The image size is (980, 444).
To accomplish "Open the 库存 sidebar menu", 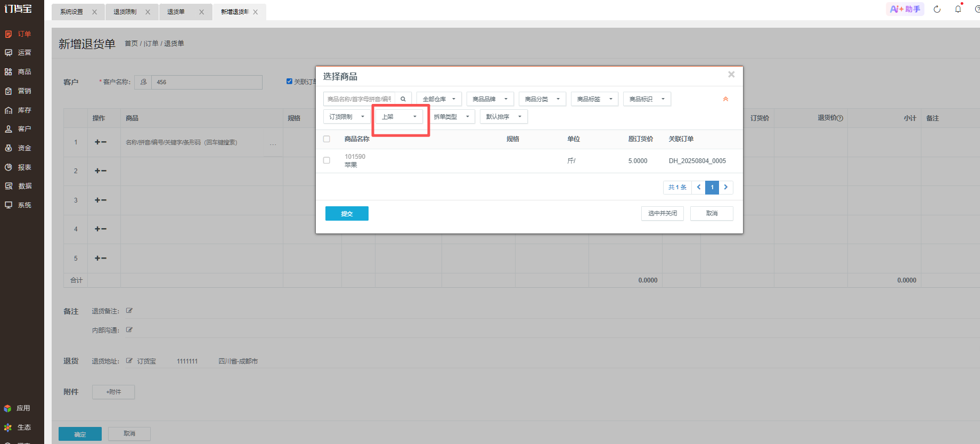I will 18,110.
